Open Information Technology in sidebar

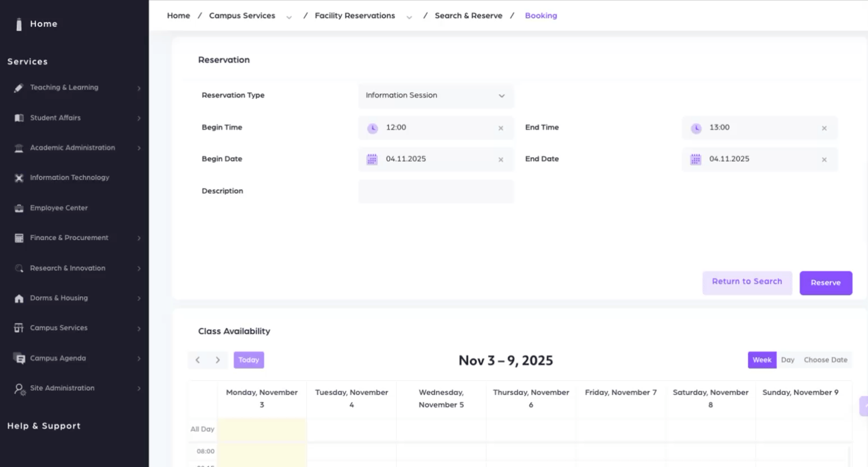69,177
